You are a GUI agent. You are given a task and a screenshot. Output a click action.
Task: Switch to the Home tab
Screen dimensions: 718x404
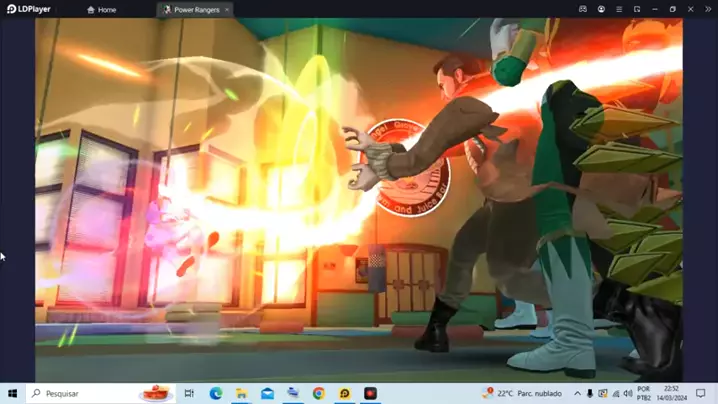(x=101, y=10)
